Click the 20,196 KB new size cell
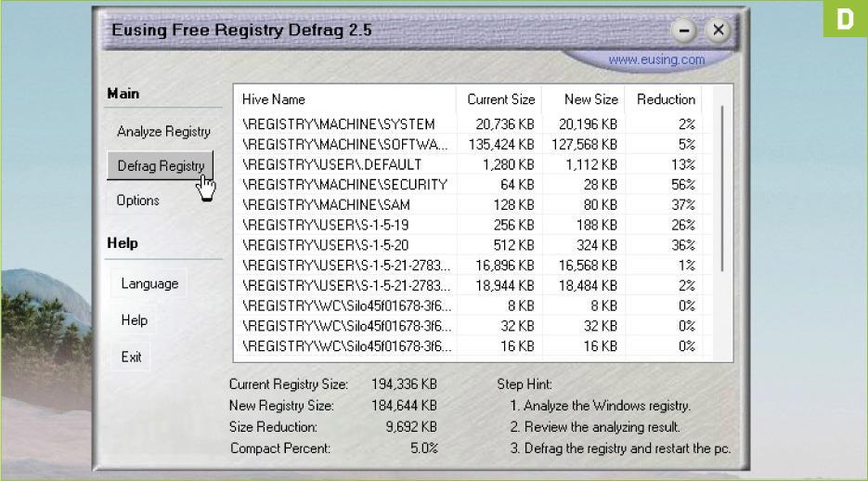 click(588, 124)
